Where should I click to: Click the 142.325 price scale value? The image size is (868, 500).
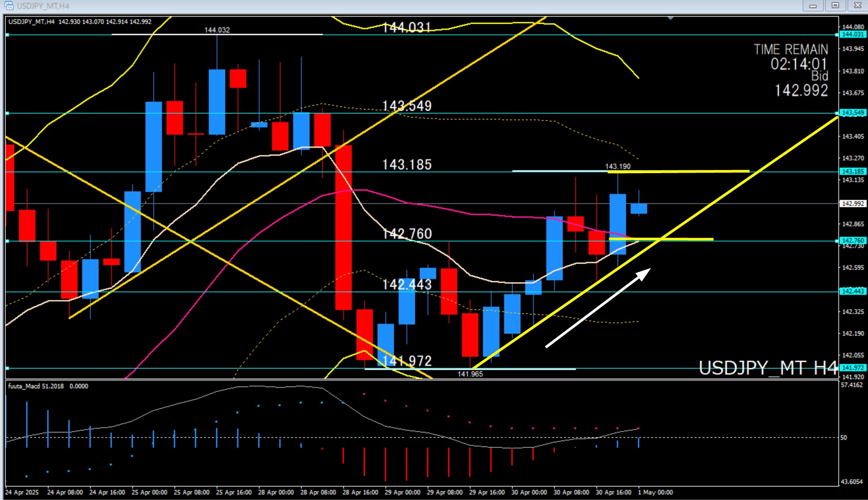tap(853, 312)
